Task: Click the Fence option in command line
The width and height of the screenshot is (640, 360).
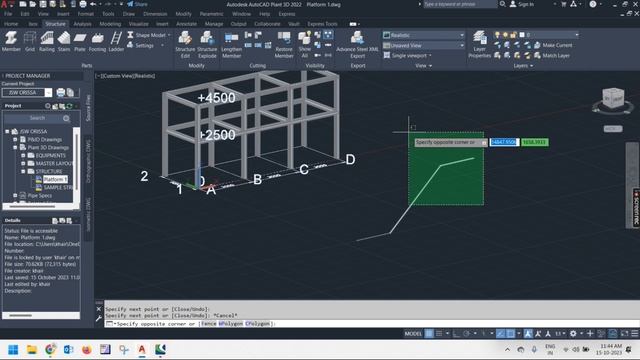Action: [x=209, y=324]
